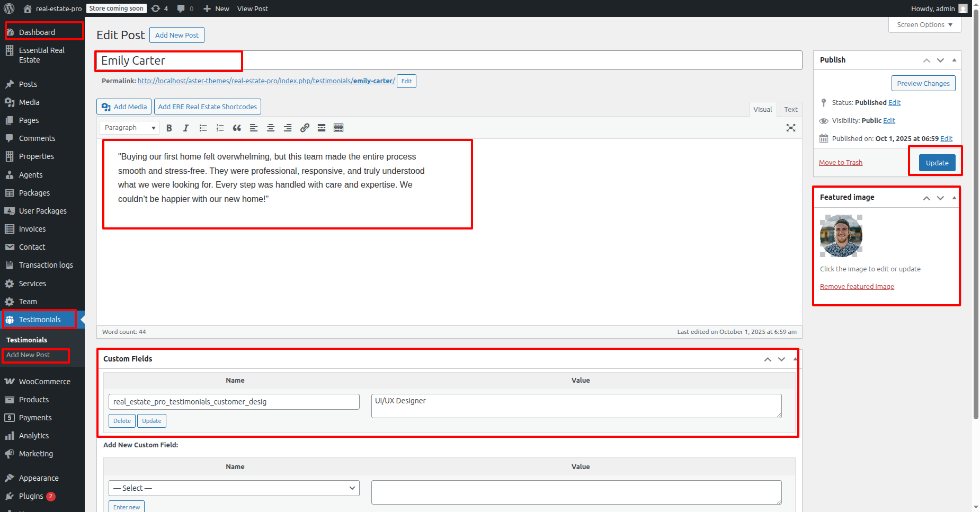Click the insert/edit link icon
The image size is (980, 512).
[305, 128]
